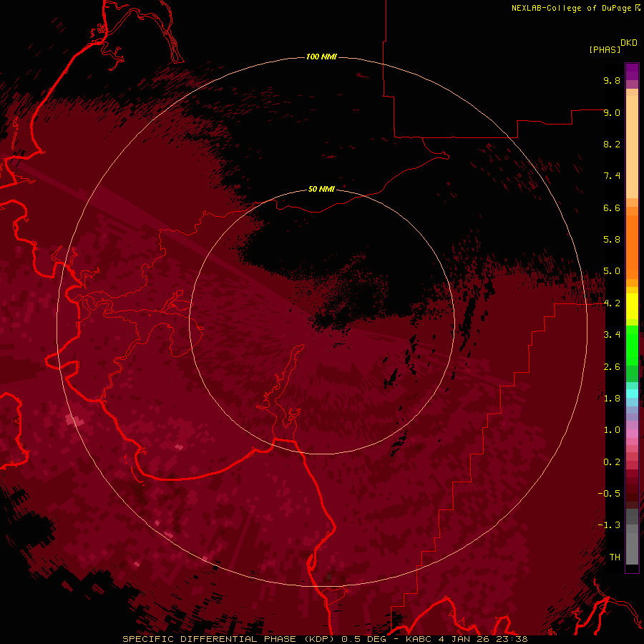This screenshot has height=644, width=644.
Task: Click the -1.3 color scale value
Action: pos(609,525)
